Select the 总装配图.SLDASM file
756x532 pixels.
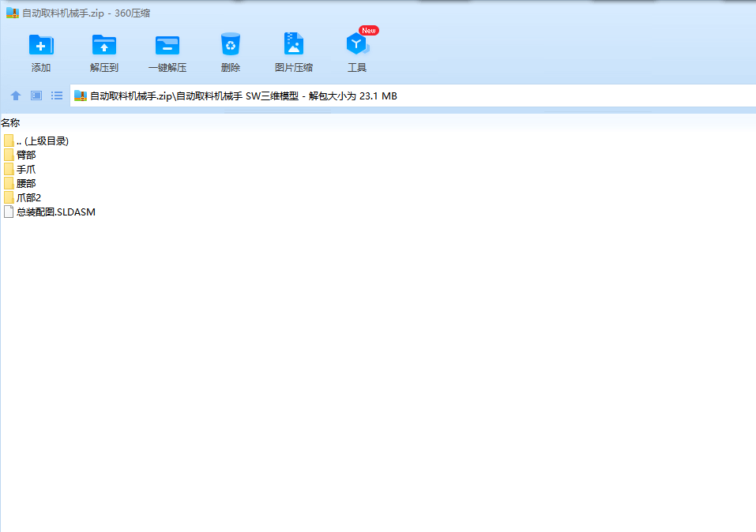click(x=50, y=212)
